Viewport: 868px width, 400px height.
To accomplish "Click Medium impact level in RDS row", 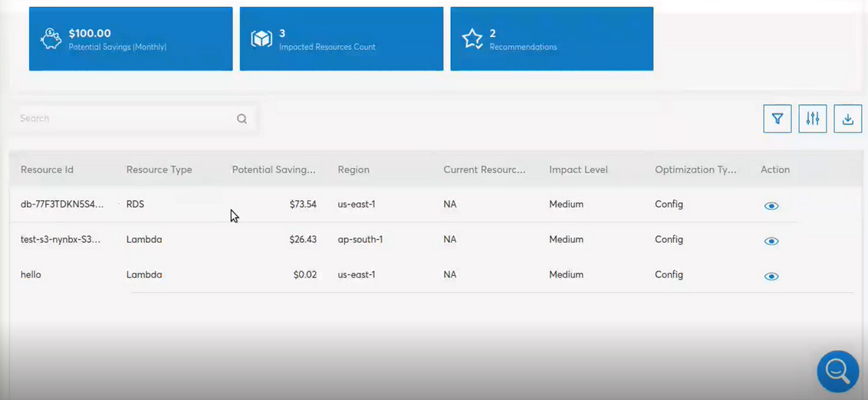I will pyautogui.click(x=567, y=204).
